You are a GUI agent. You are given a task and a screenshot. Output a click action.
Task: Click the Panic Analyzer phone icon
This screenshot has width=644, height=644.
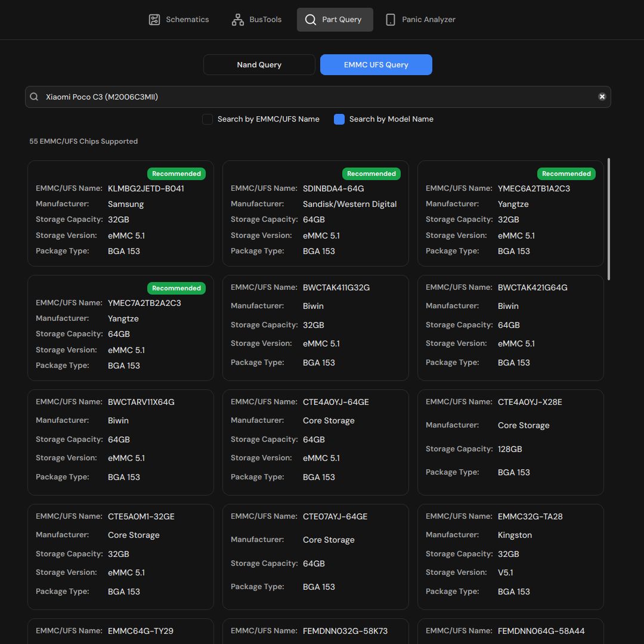click(390, 19)
